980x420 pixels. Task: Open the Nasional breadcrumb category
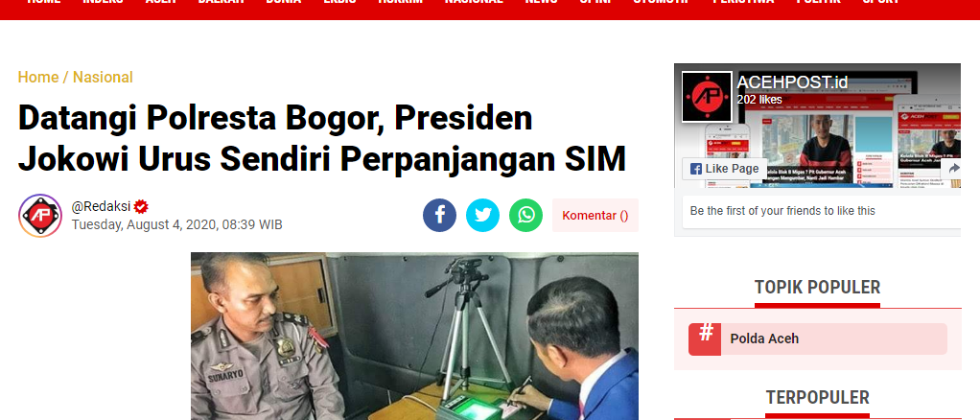coord(104,78)
